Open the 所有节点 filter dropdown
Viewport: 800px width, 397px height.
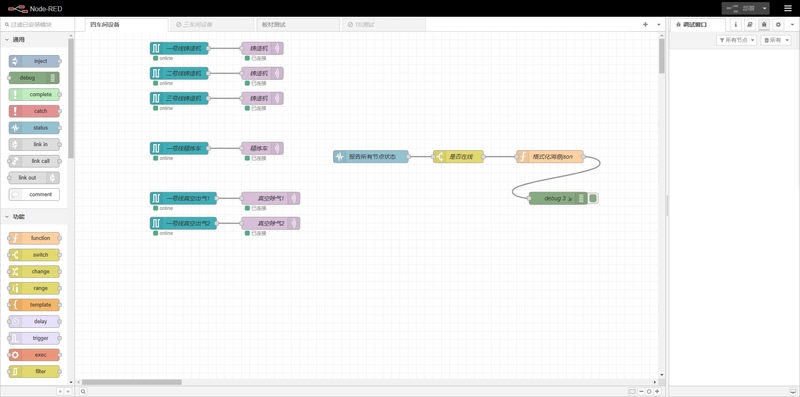[x=736, y=40]
